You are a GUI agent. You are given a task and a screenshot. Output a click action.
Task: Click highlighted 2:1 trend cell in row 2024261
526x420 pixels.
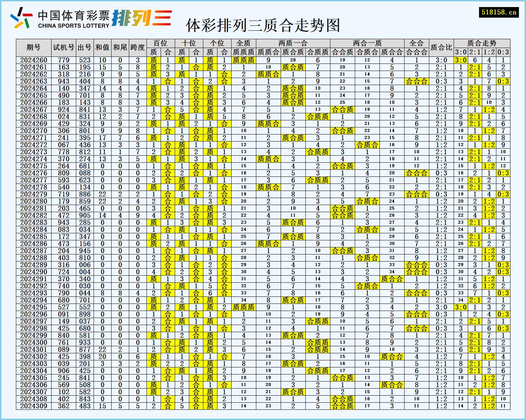(x=475, y=67)
